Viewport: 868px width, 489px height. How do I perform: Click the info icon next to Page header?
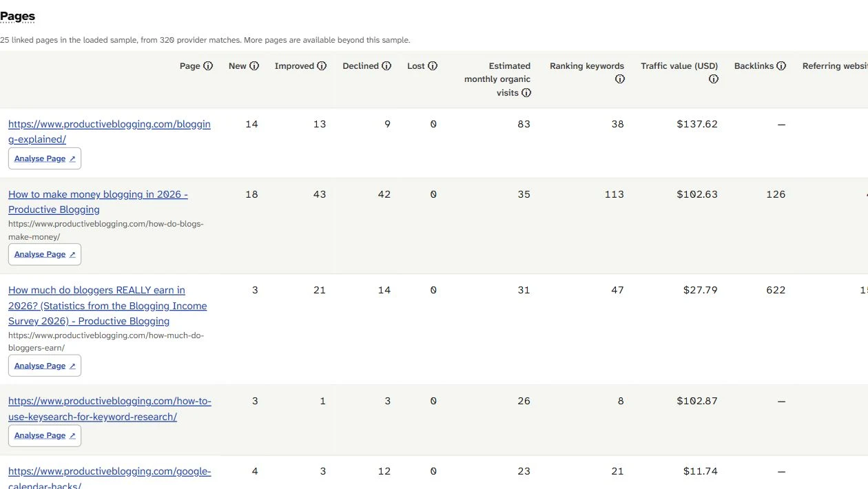208,66
